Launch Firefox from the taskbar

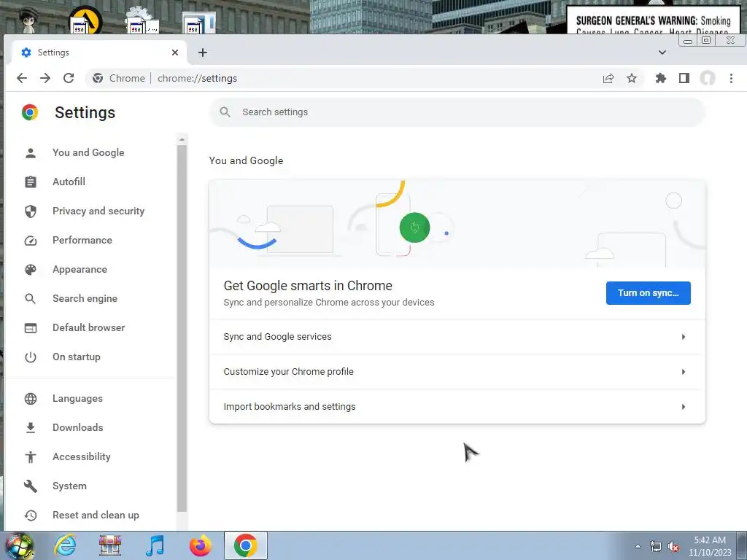click(201, 545)
